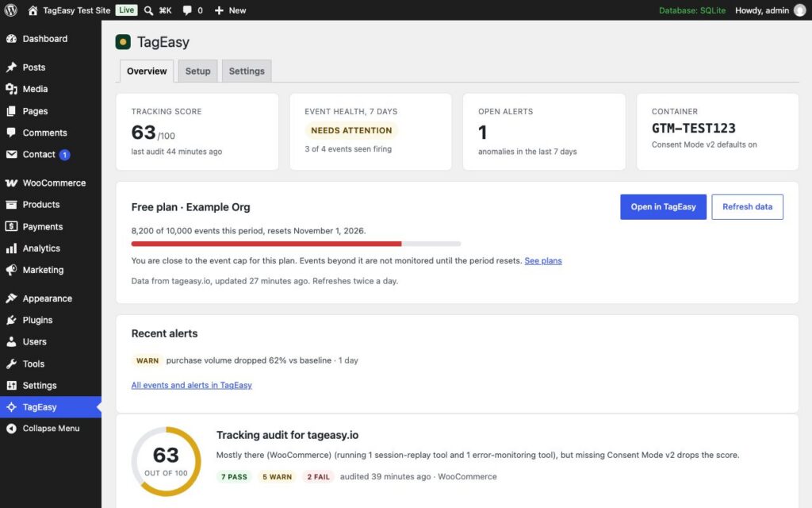The image size is (812, 508).
Task: Click Howdy, admin in the top bar
Action: coord(762,10)
